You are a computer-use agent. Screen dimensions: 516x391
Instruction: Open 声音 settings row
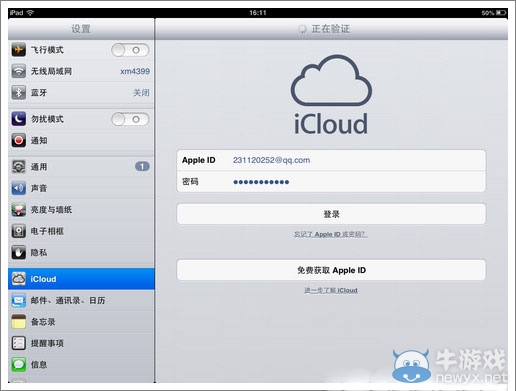[81, 188]
